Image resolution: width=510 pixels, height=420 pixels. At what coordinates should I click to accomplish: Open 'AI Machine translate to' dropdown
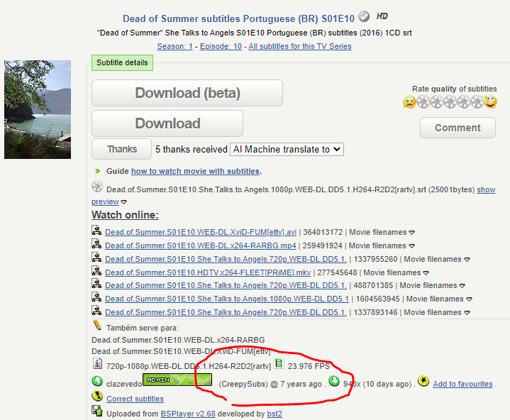(287, 149)
